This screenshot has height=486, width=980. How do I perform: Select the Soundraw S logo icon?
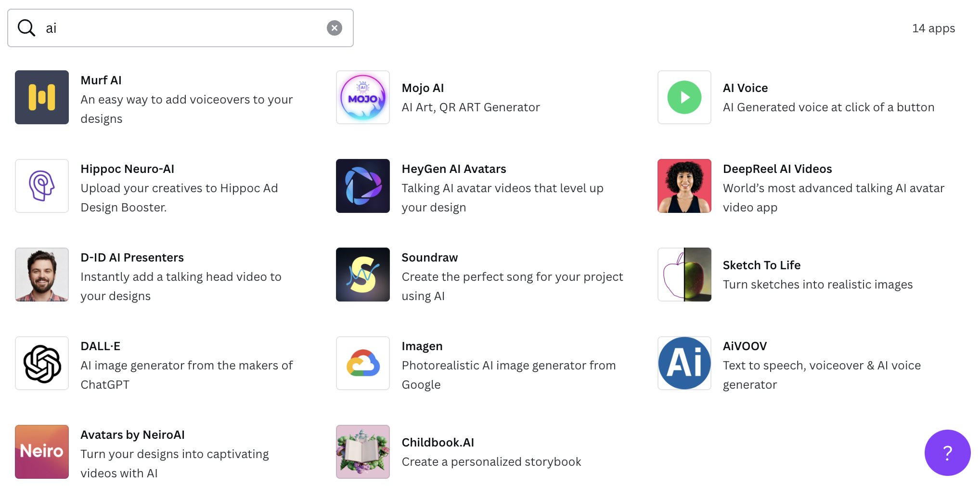click(x=363, y=275)
